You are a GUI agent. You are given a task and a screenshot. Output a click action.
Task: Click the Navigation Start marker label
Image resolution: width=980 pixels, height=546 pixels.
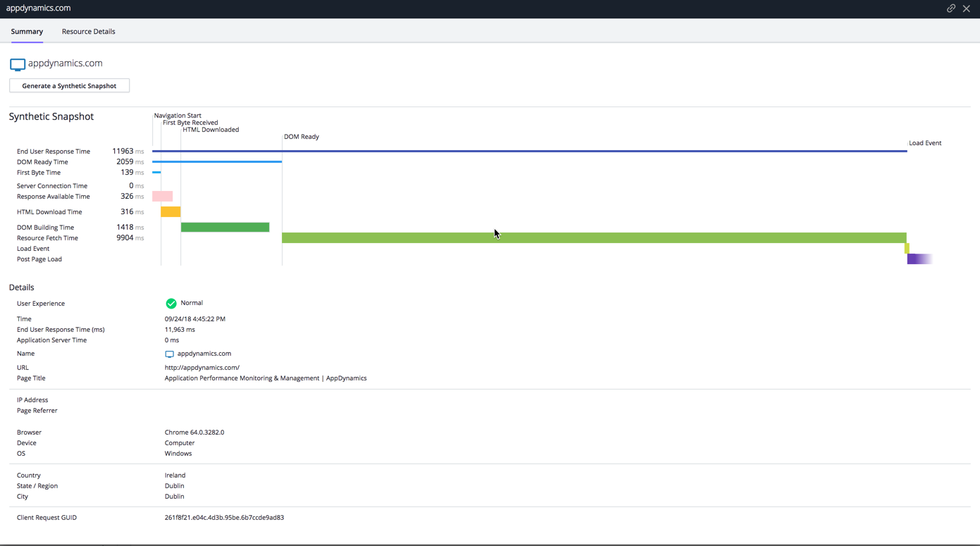click(178, 116)
